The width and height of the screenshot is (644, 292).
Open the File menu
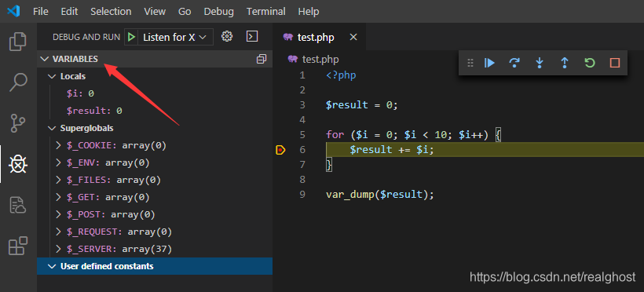[41, 12]
